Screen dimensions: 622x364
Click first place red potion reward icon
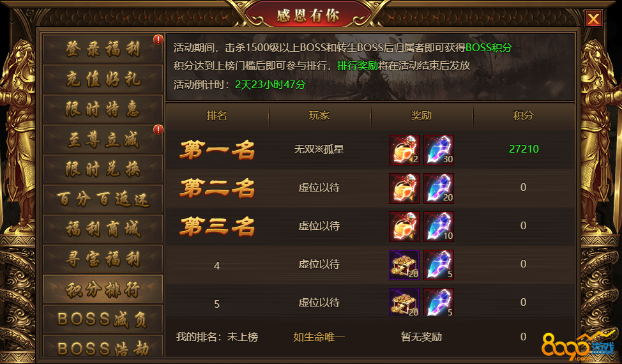click(x=404, y=150)
